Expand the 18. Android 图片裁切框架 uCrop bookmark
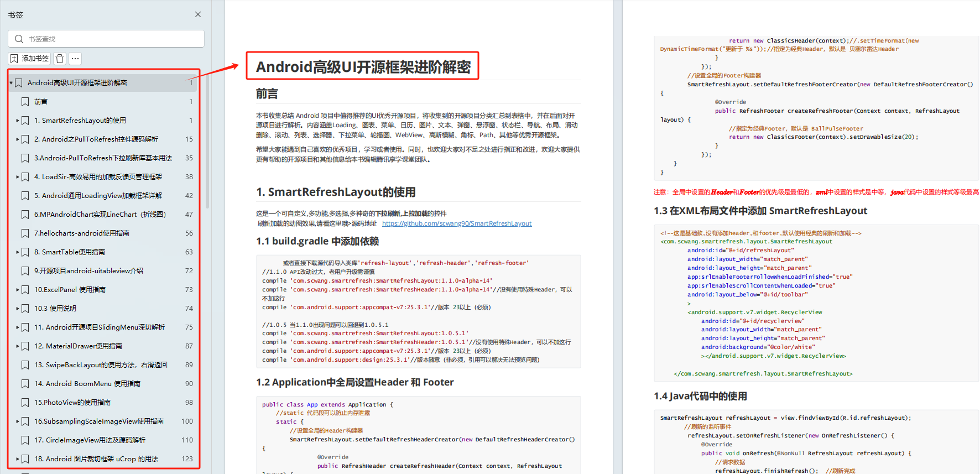This screenshot has height=474, width=980. [18, 459]
